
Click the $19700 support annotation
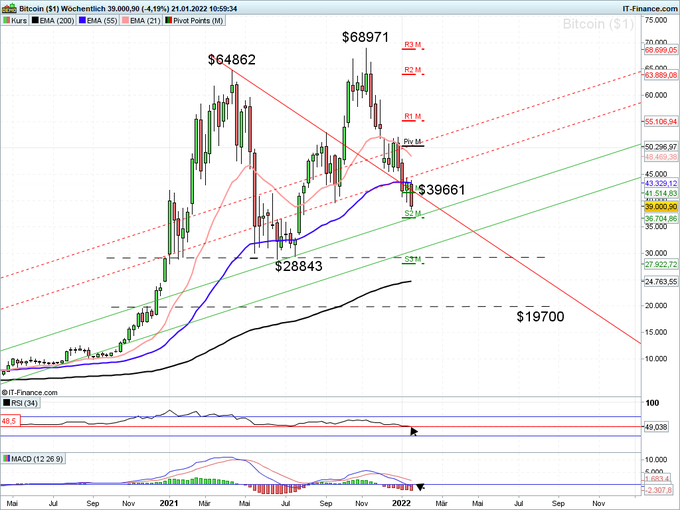540,317
